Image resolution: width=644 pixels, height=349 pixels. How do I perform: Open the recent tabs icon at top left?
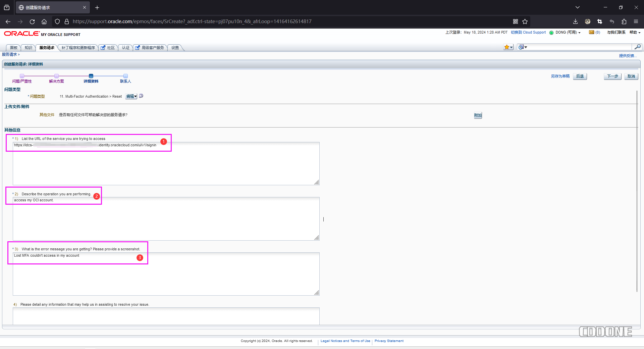pos(7,7)
